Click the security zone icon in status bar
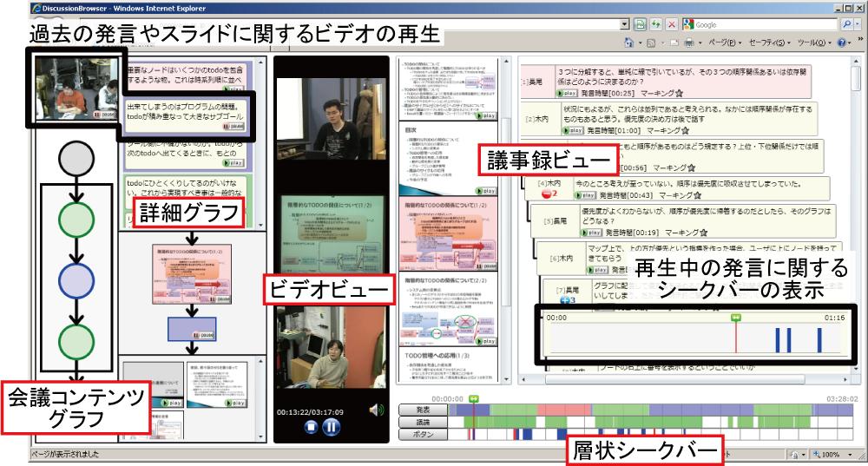The height and width of the screenshot is (466, 868). point(794,455)
